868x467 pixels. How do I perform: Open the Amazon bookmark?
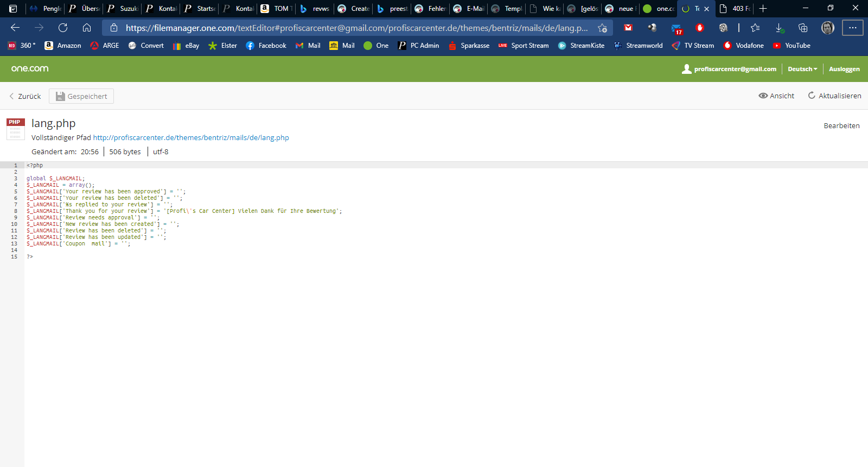pyautogui.click(x=63, y=46)
